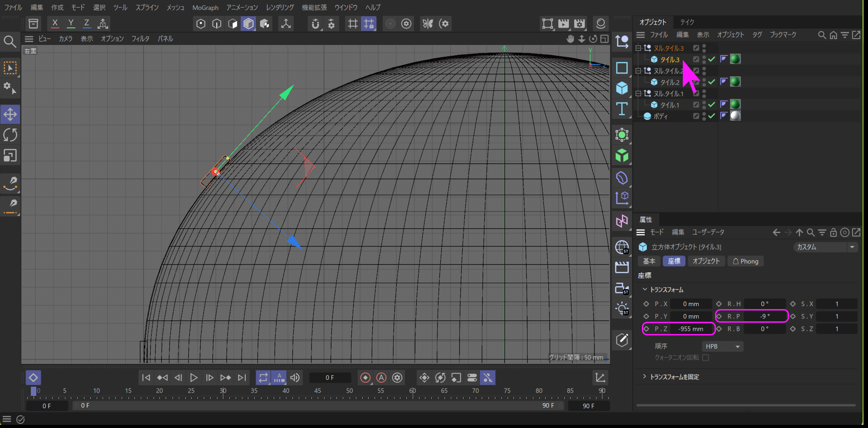Image resolution: width=868 pixels, height=428 pixels.
Task: Click the cube primitive object icon
Action: tap(621, 88)
